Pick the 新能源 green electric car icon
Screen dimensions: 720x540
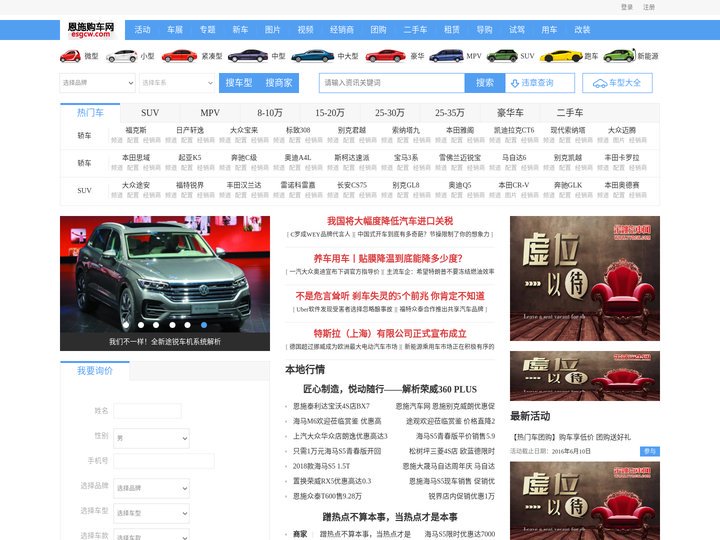[x=619, y=56]
